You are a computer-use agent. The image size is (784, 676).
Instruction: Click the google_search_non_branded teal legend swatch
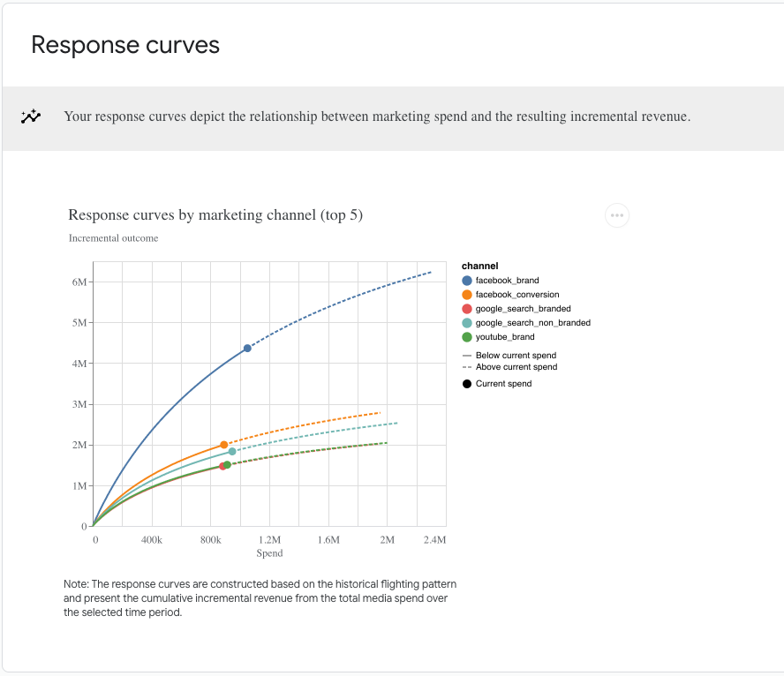tap(467, 323)
